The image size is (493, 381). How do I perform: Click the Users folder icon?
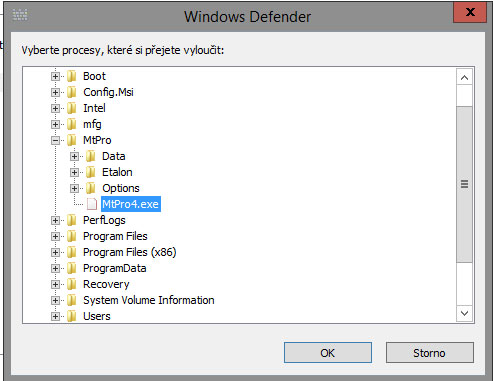coord(72,316)
